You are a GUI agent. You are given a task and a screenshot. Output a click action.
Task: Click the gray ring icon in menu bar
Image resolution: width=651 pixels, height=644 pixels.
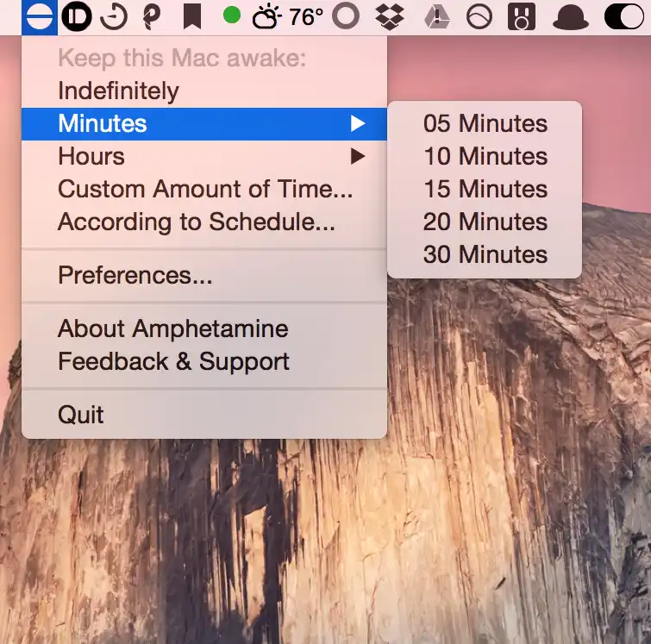click(346, 16)
